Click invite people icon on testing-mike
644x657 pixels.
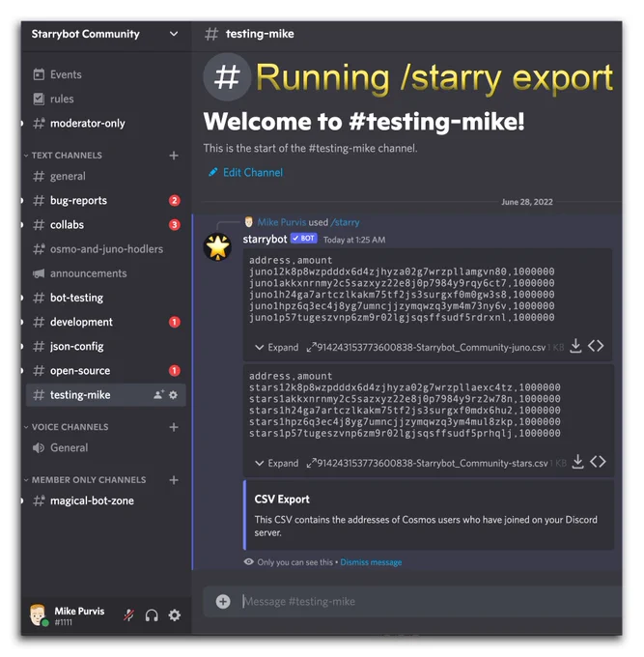tap(158, 395)
